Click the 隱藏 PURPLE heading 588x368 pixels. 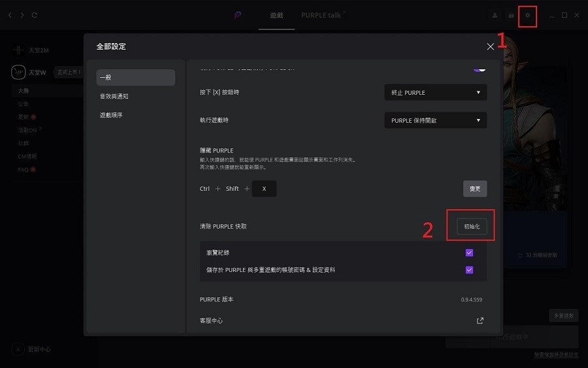[x=216, y=150]
